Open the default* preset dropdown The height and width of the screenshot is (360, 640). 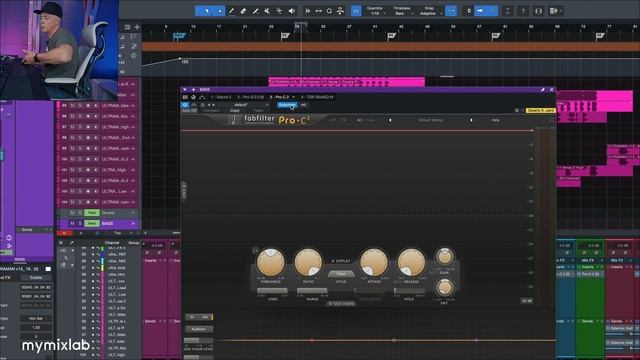point(243,105)
